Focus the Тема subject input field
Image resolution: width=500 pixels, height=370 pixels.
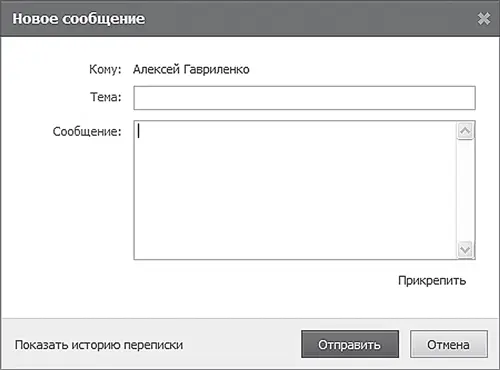tap(304, 98)
